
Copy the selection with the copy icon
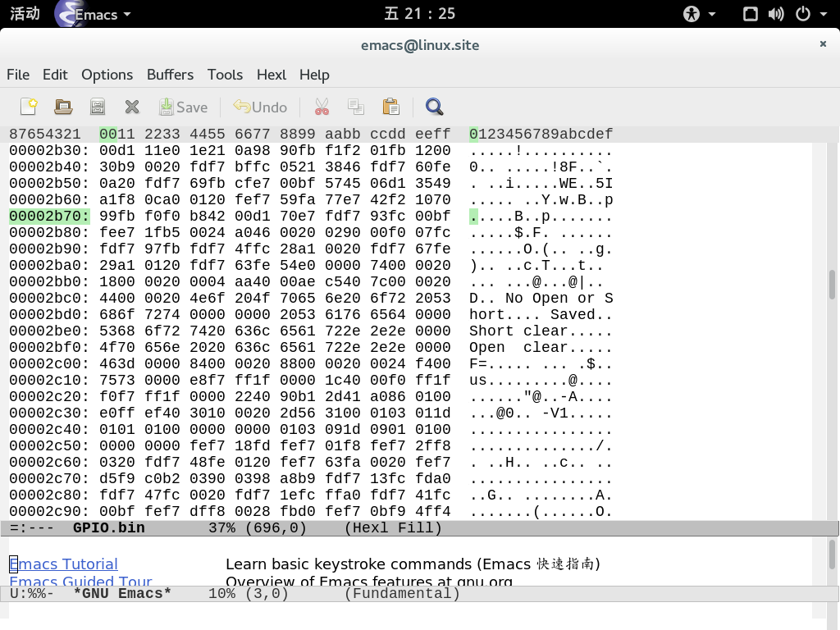pyautogui.click(x=356, y=107)
